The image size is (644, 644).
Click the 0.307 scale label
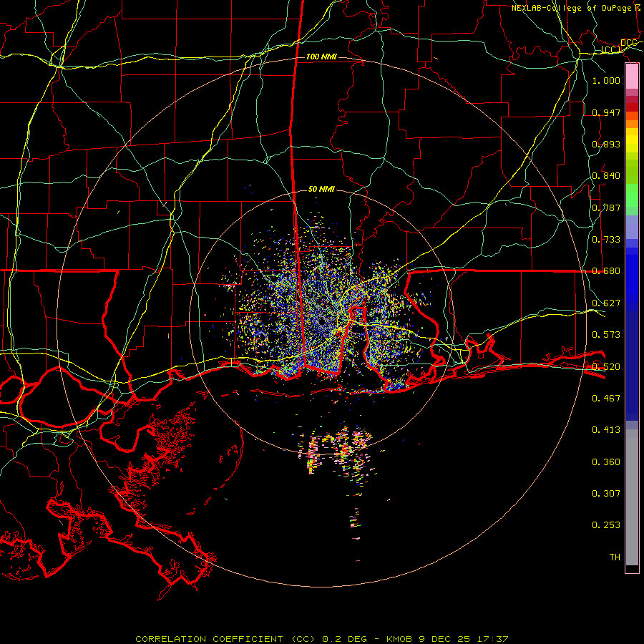coord(606,494)
